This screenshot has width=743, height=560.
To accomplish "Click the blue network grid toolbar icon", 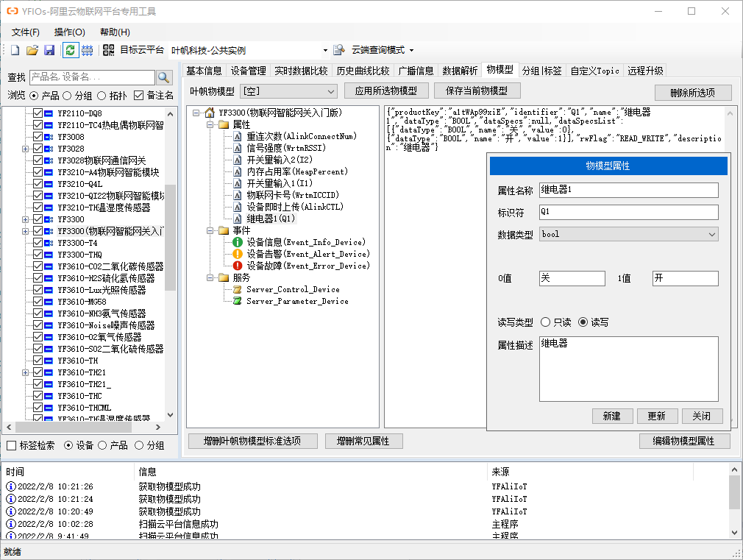I will point(88,50).
